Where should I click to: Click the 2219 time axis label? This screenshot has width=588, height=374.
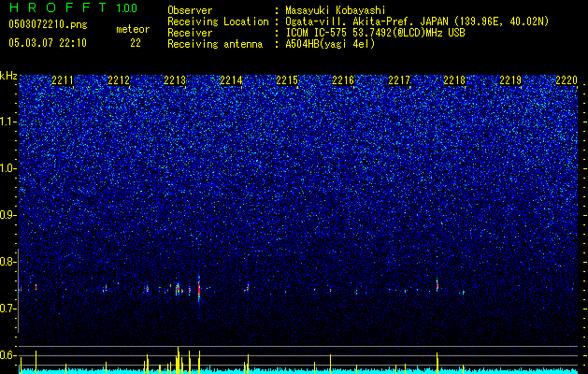tap(510, 80)
